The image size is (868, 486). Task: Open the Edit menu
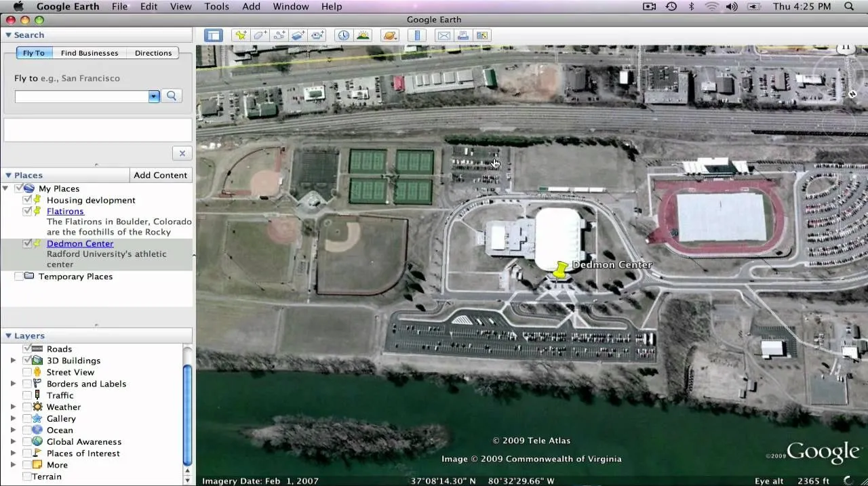coord(149,6)
